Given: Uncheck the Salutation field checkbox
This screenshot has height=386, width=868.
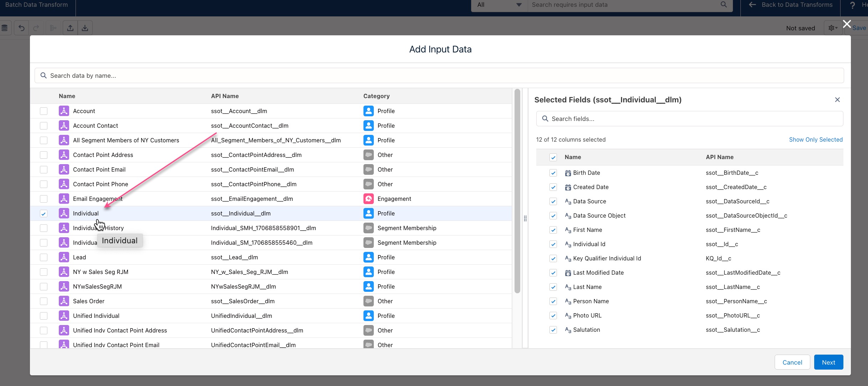Looking at the screenshot, I should [x=553, y=330].
